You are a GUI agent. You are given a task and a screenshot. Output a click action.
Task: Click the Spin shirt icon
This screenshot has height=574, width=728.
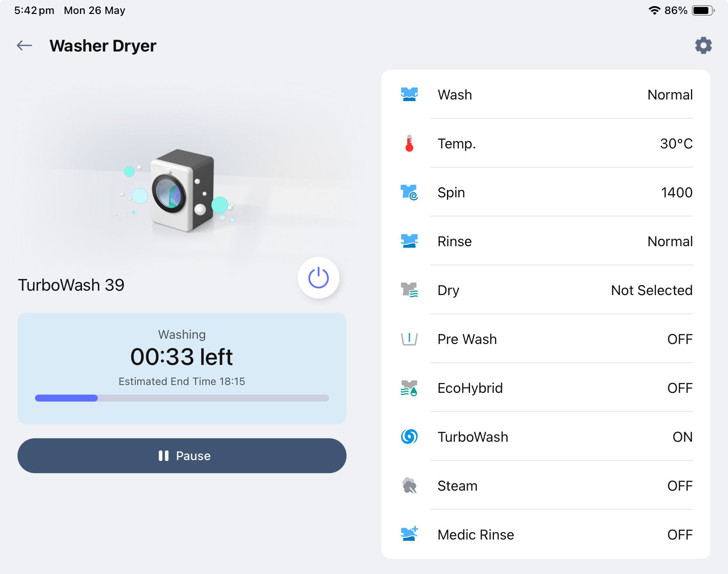pos(409,192)
